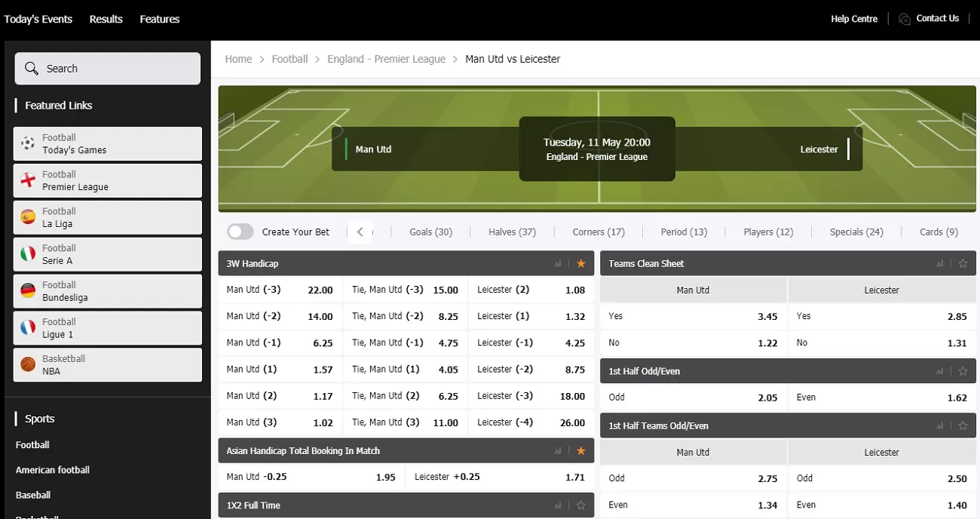Unfavorite the 3W Handicap star
980x519 pixels.
(580, 264)
